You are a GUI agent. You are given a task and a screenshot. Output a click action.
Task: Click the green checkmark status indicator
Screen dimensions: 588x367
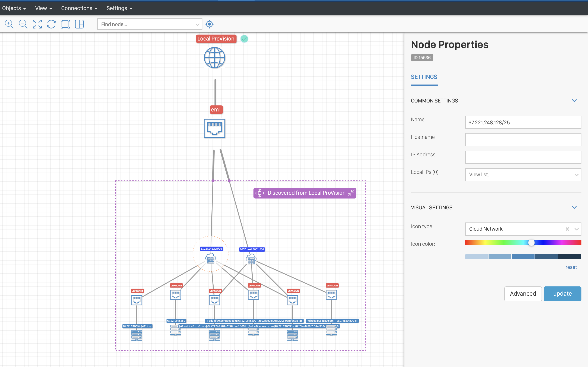pos(244,39)
